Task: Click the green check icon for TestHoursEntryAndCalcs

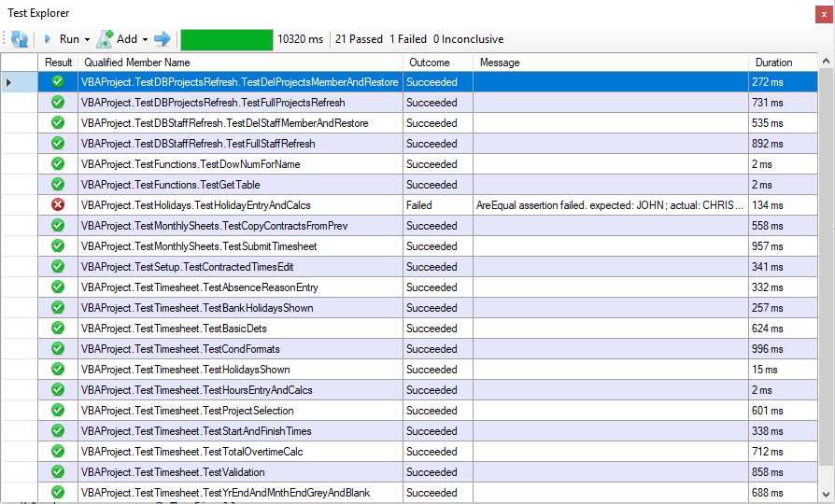Action: point(58,389)
